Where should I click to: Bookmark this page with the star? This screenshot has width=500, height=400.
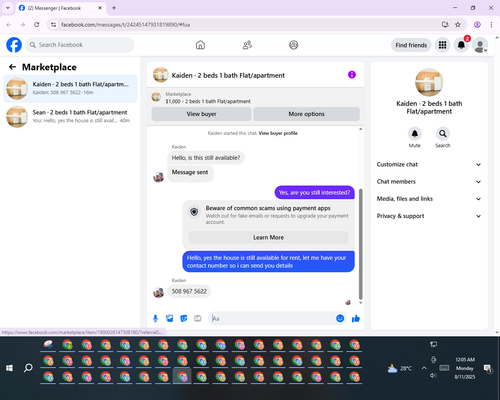point(458,25)
